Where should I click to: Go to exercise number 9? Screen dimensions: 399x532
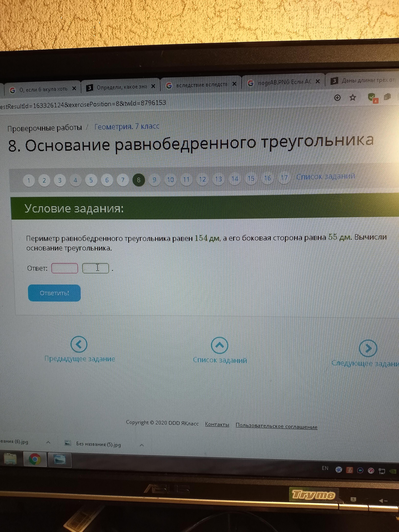coord(154,180)
